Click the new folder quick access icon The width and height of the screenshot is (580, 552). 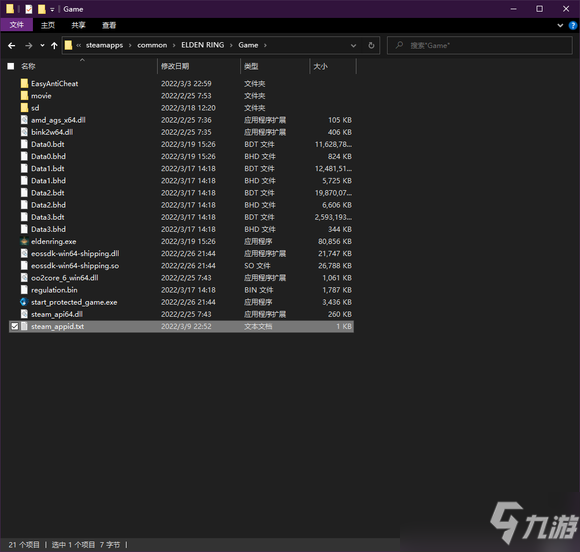point(41,9)
